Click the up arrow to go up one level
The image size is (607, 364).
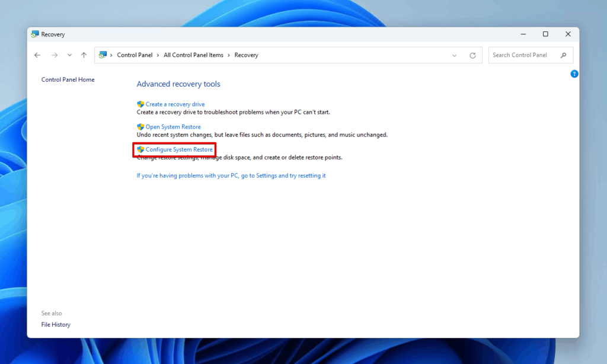tap(84, 55)
